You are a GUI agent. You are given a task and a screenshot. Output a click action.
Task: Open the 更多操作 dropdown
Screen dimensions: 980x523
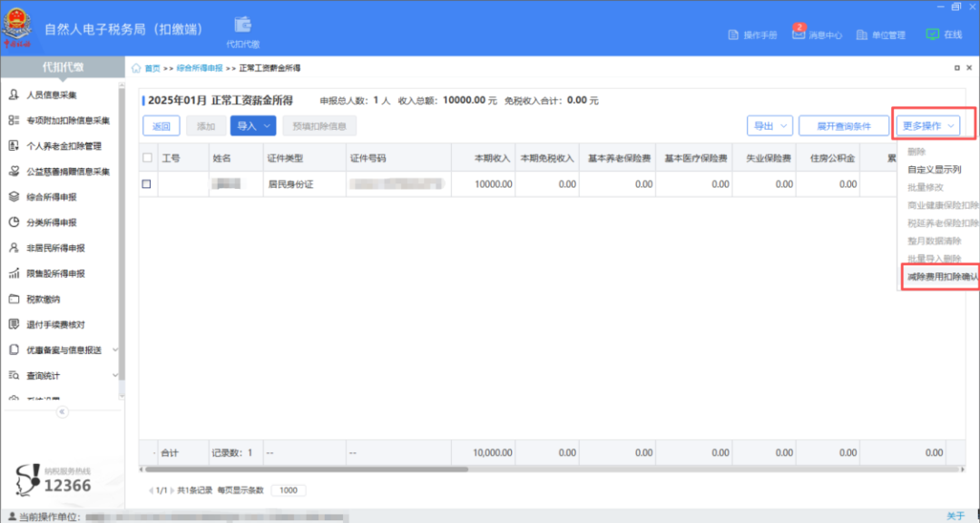(x=927, y=126)
